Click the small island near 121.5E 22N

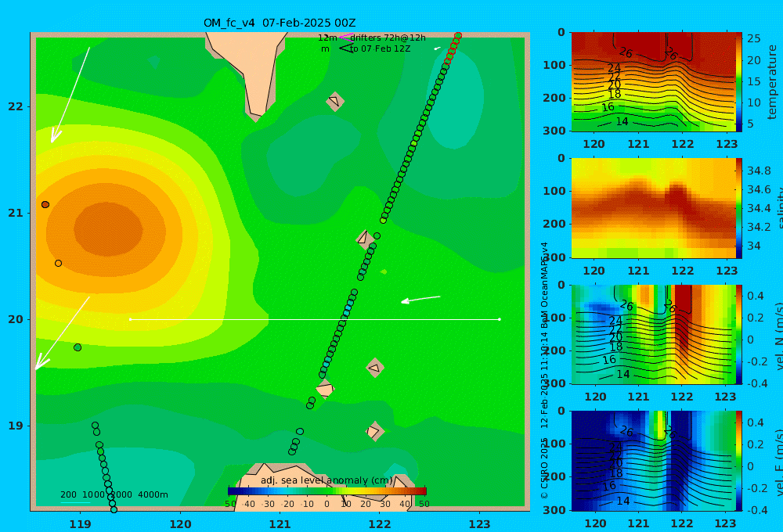[335, 101]
